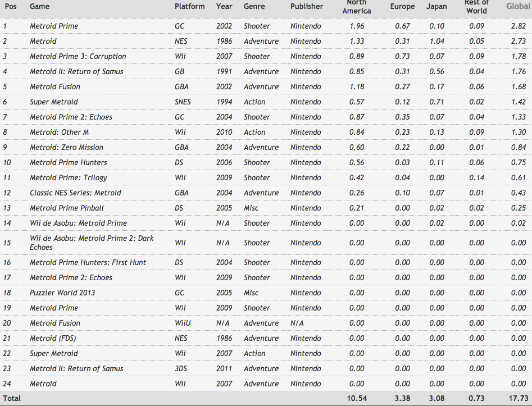
Task: Open Classic NES Series: Metroid
Action: 75,193
